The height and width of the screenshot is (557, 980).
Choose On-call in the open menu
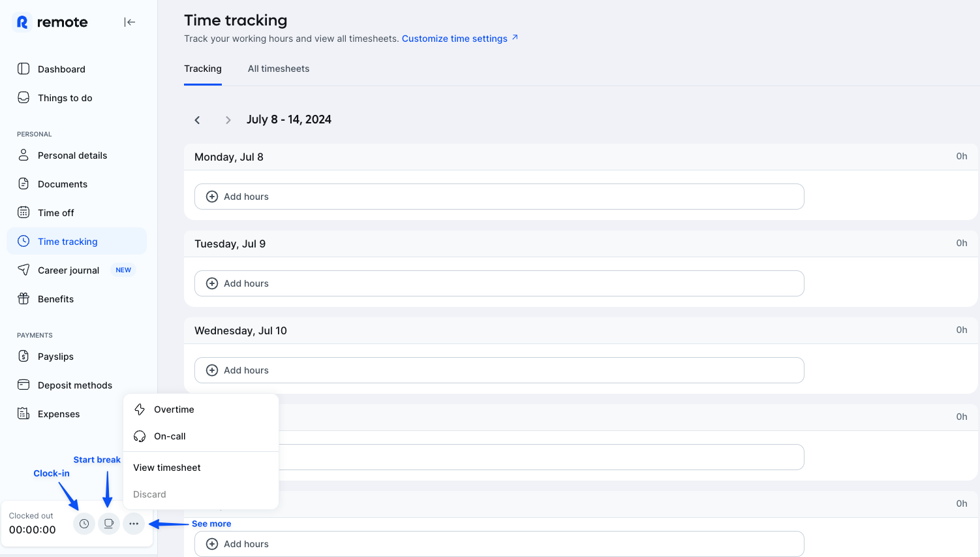pos(170,436)
